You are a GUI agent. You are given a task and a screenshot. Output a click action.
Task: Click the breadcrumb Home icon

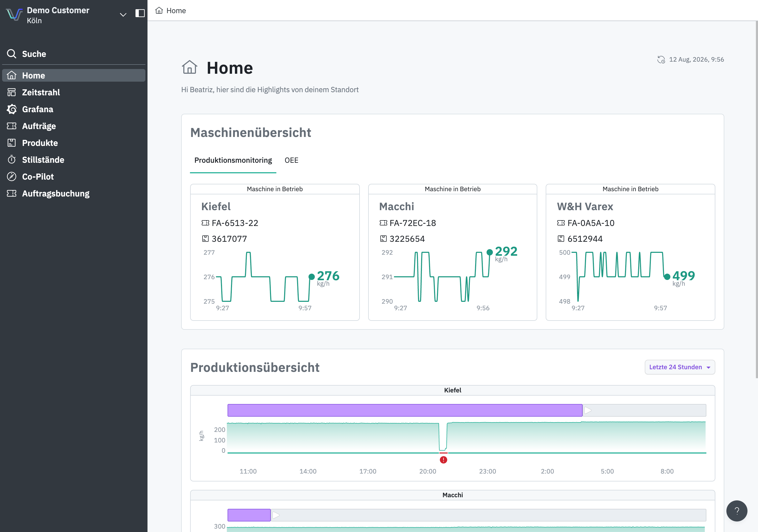159,11
